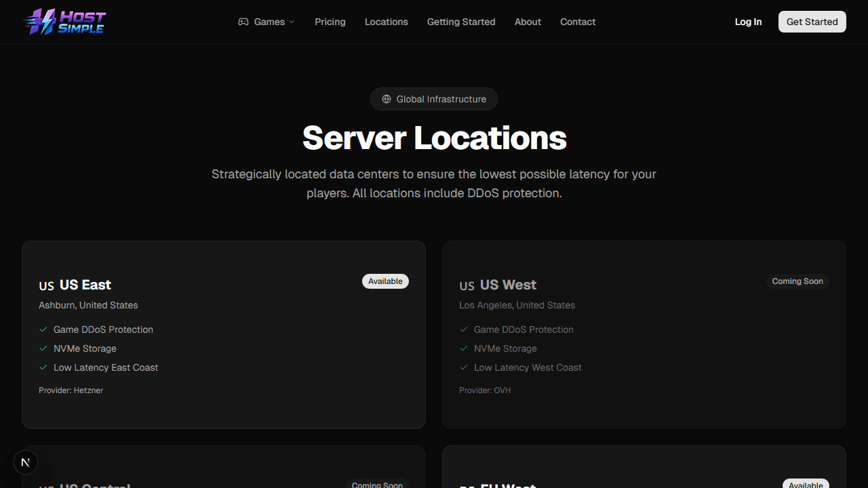Open the Contact page
This screenshot has width=868, height=488.
[578, 22]
